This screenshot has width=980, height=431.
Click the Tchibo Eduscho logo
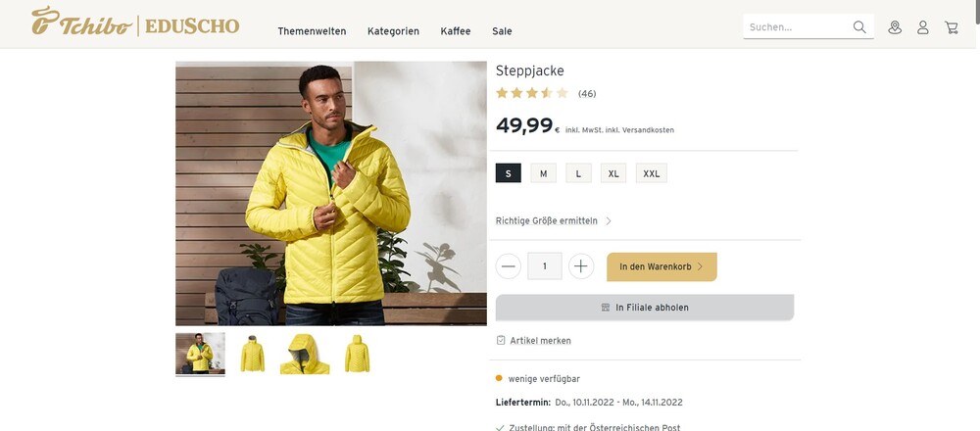pos(135,22)
